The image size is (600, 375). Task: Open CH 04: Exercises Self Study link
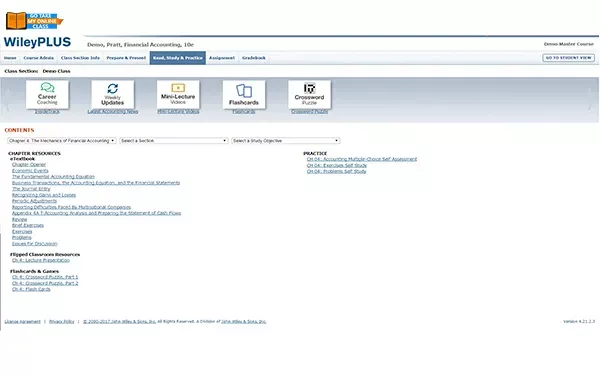(337, 165)
